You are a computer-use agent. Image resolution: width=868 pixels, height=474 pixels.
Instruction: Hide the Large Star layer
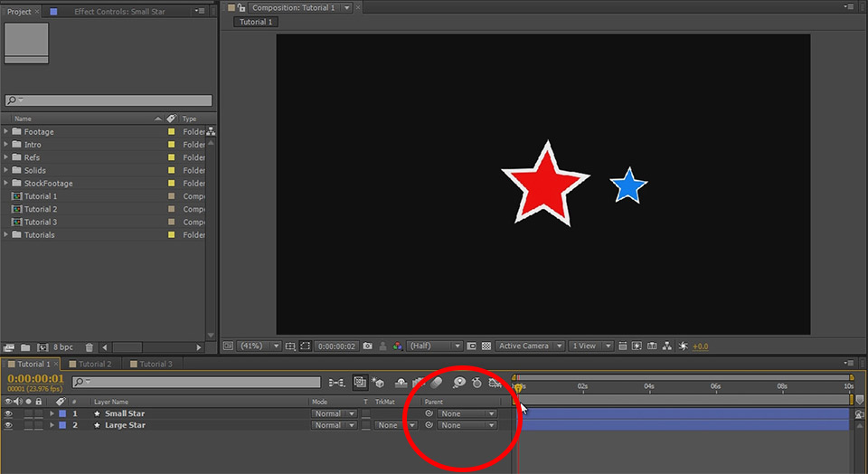(9, 425)
